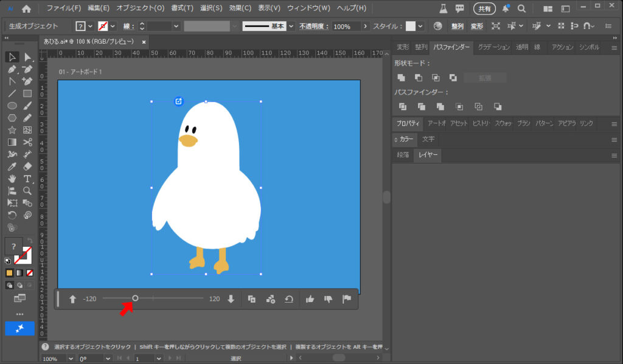This screenshot has width=623, height=364.
Task: Click the Unite shape mode icon
Action: tap(402, 78)
